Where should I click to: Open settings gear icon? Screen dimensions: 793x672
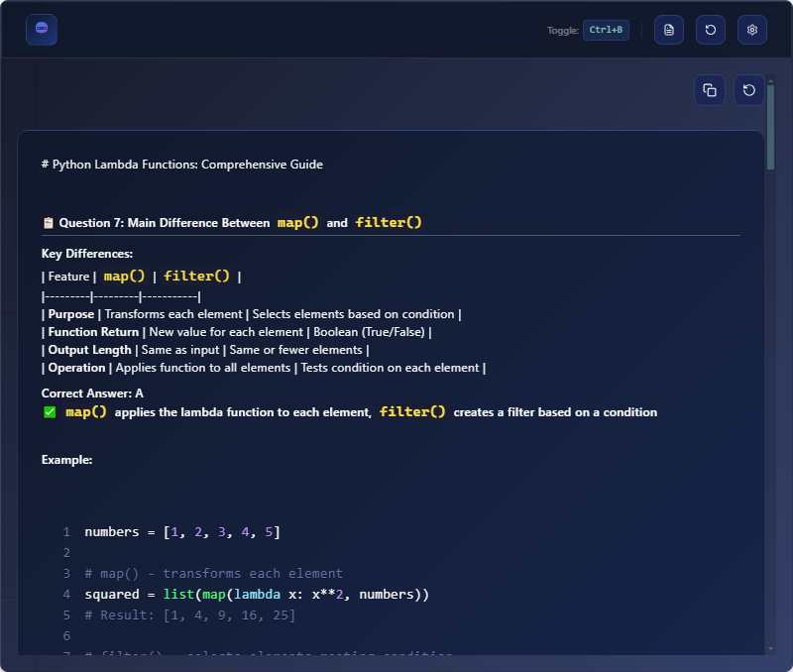[752, 30]
